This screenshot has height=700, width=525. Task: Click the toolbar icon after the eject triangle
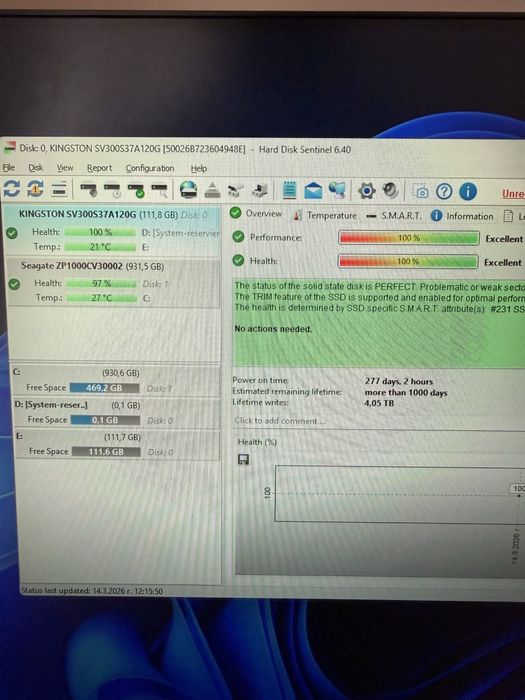tap(236, 191)
